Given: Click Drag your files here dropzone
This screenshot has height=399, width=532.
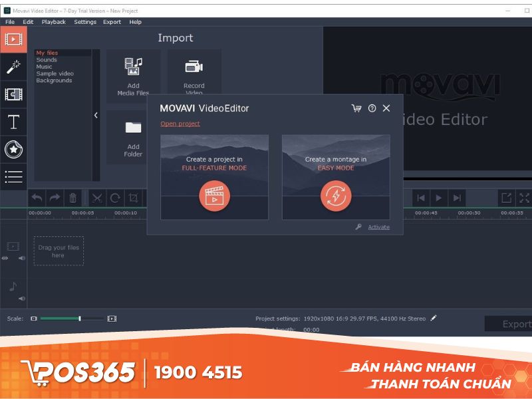Looking at the screenshot, I should (x=59, y=251).
